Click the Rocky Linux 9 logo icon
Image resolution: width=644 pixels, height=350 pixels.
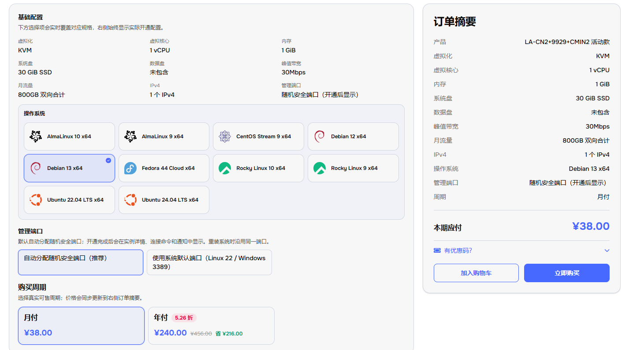pos(320,168)
